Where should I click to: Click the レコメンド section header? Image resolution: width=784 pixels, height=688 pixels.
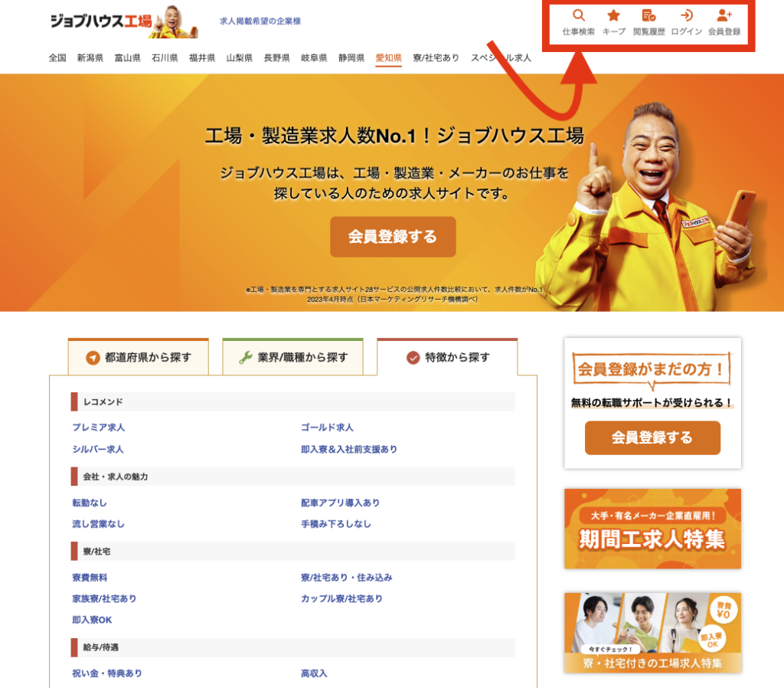[293, 401]
